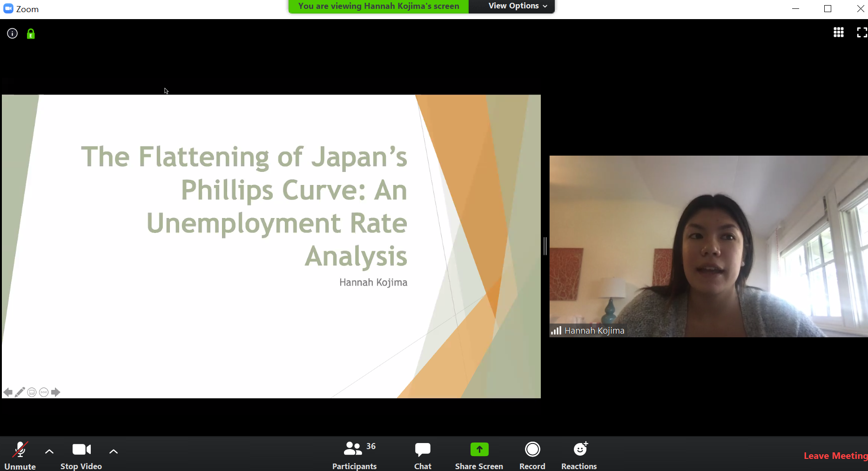868x471 pixels.
Task: Open the View Options dropdown
Action: (x=517, y=6)
